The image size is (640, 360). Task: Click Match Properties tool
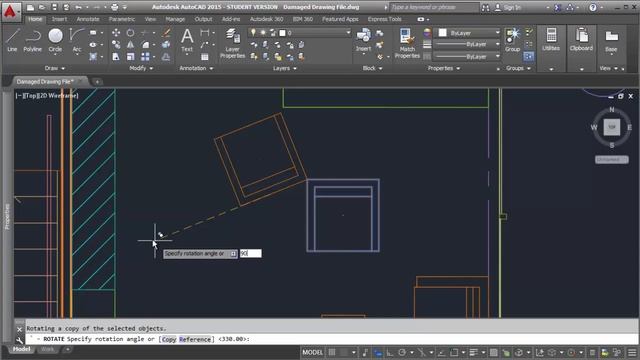coord(407,43)
